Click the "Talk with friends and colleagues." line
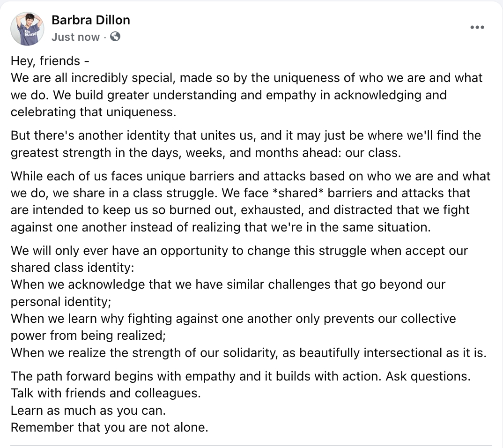Image resolution: width=503 pixels, height=448 pixels. pyautogui.click(x=105, y=393)
